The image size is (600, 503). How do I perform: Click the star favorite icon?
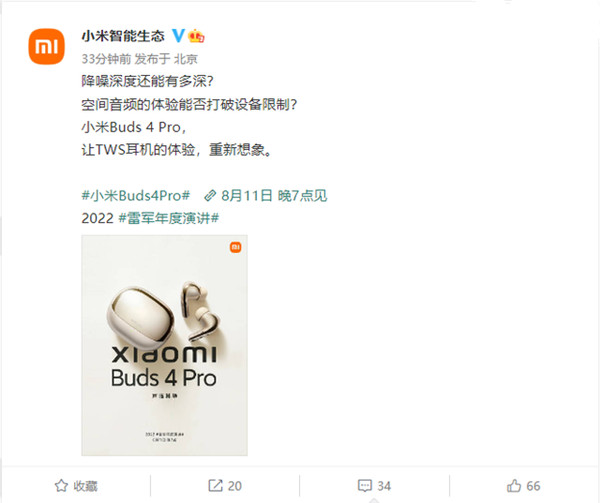pyautogui.click(x=61, y=486)
